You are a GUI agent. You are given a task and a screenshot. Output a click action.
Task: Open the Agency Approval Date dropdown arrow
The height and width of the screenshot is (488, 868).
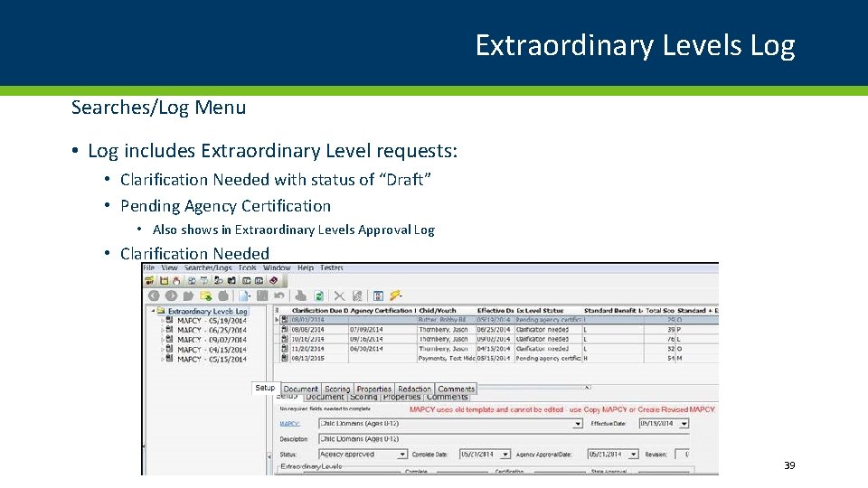(x=634, y=455)
